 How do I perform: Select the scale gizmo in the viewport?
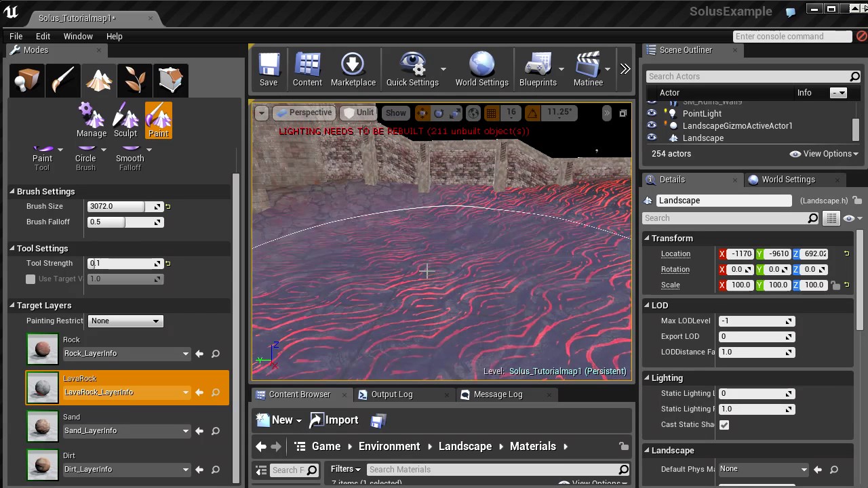[454, 113]
